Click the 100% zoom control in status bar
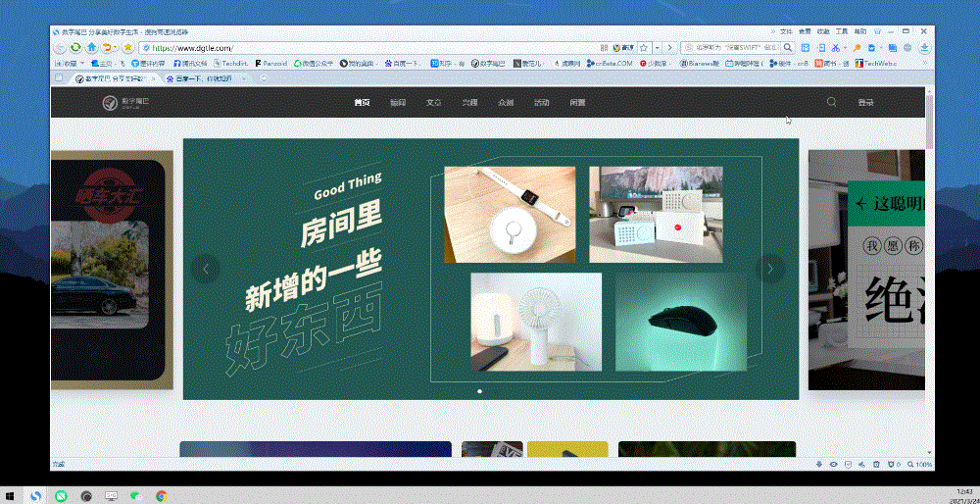Screen dimensions: 980x504 (x=920, y=465)
